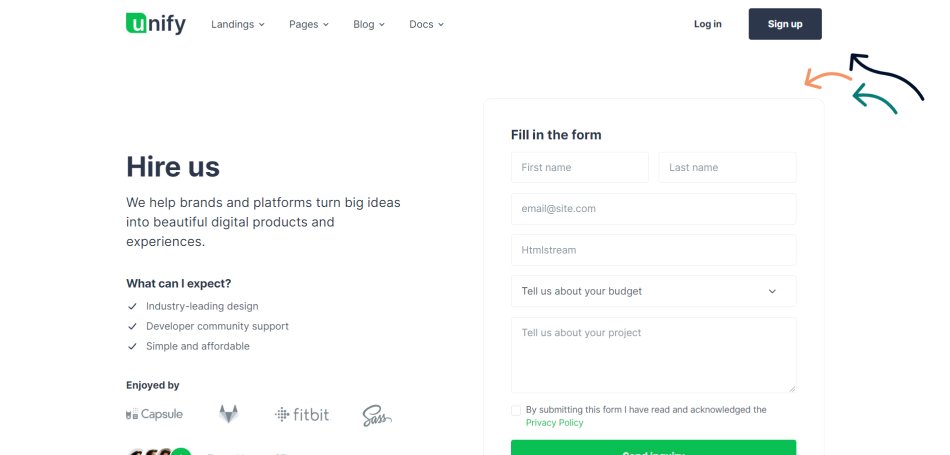
Task: Click the GitLab fox logo
Action: point(229,414)
